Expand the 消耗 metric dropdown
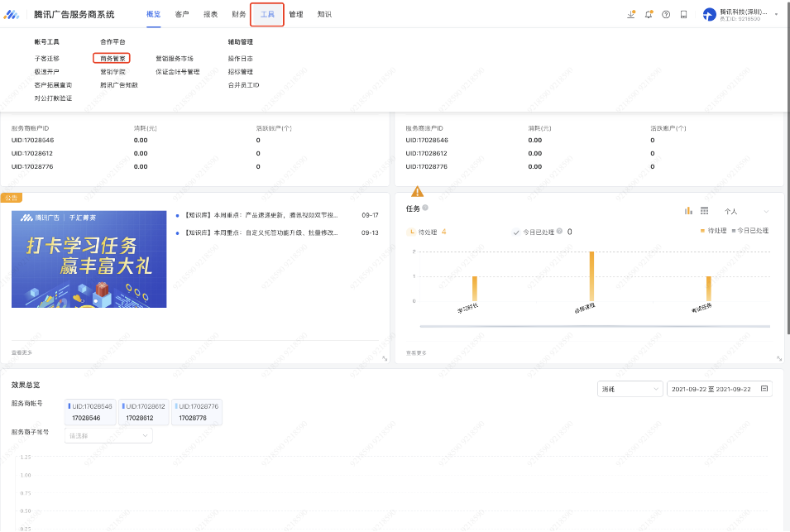790x532 pixels. tap(630, 389)
